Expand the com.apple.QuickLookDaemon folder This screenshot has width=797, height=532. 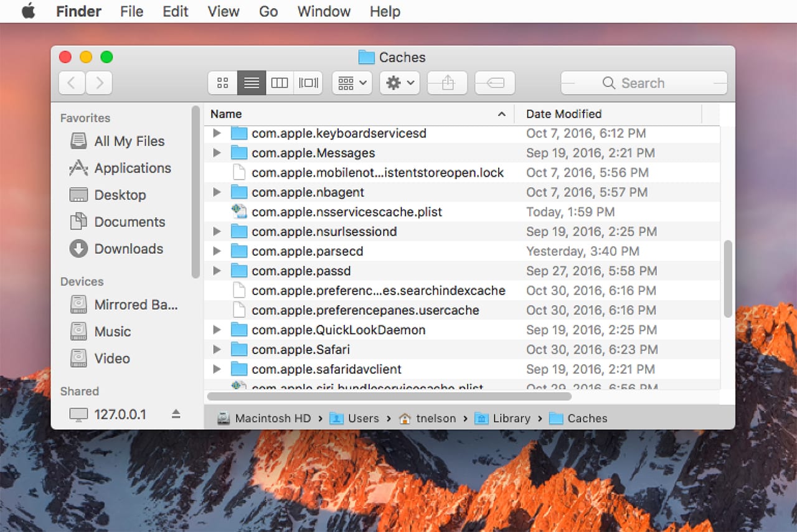point(217,330)
